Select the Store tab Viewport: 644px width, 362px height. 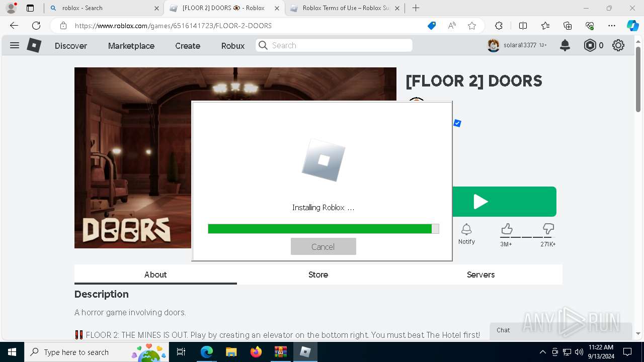[318, 275]
